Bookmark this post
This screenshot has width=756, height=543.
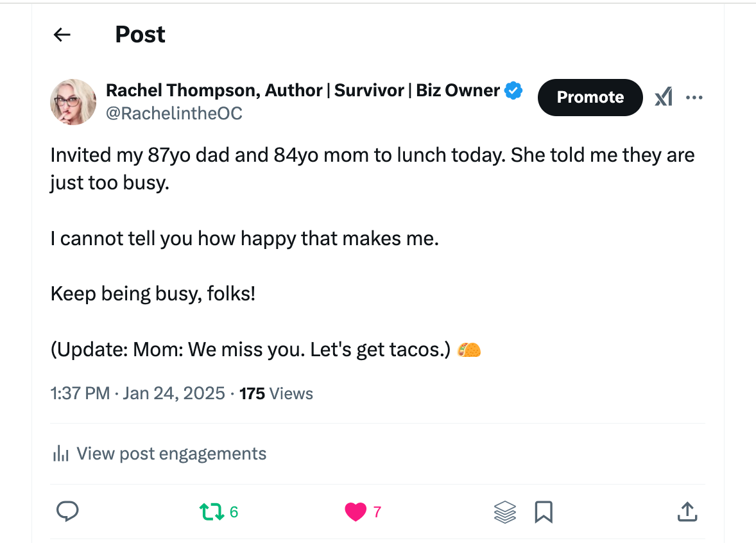(544, 512)
